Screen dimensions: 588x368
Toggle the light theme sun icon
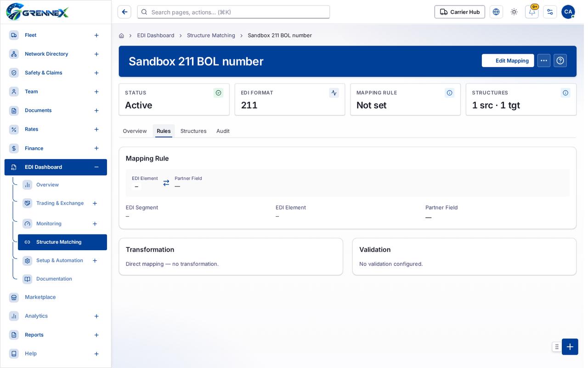[514, 12]
